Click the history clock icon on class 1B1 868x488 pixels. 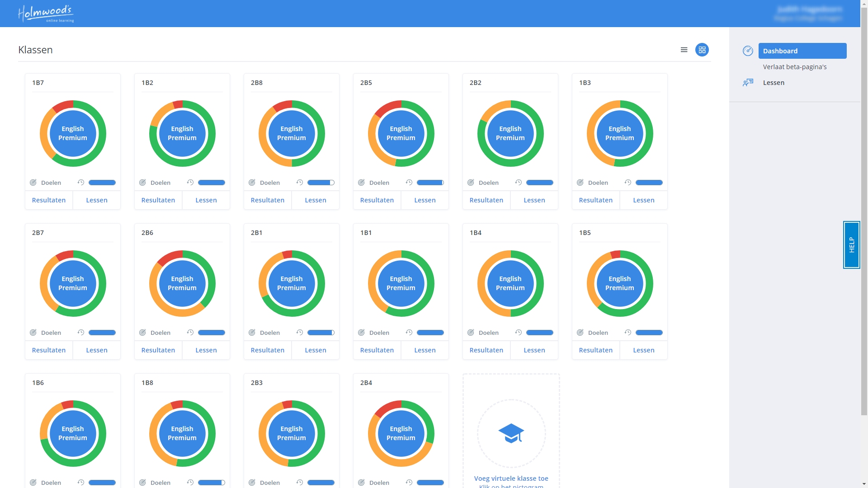[x=409, y=332]
